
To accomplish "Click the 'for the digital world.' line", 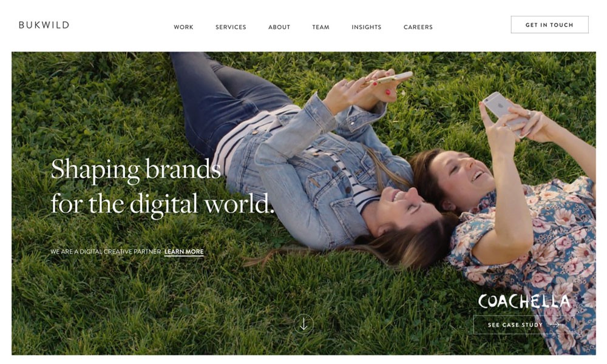I will point(163,204).
